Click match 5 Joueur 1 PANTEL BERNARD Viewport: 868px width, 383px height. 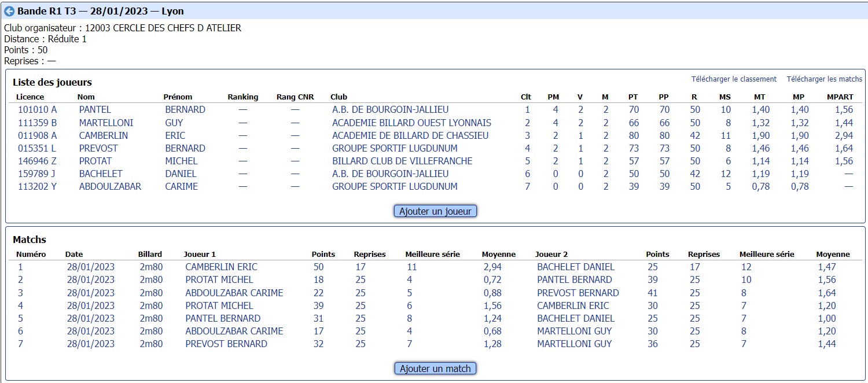[x=223, y=318]
